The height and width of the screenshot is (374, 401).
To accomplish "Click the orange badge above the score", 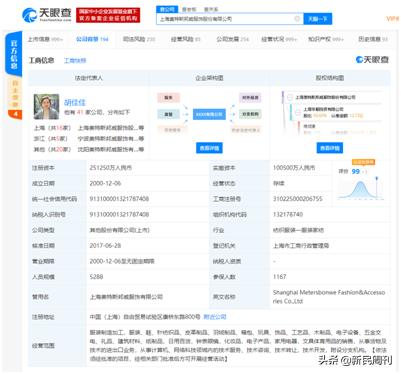I will (x=363, y=162).
